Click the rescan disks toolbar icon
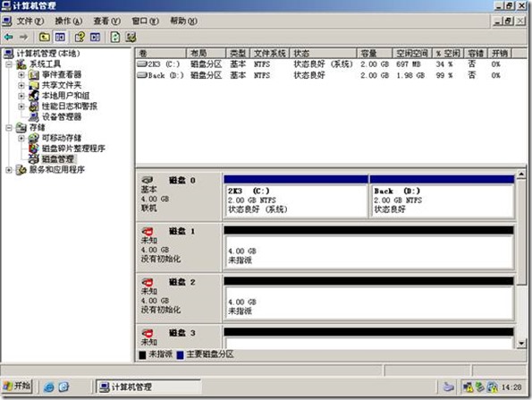The height and width of the screenshot is (400, 532). (131, 37)
